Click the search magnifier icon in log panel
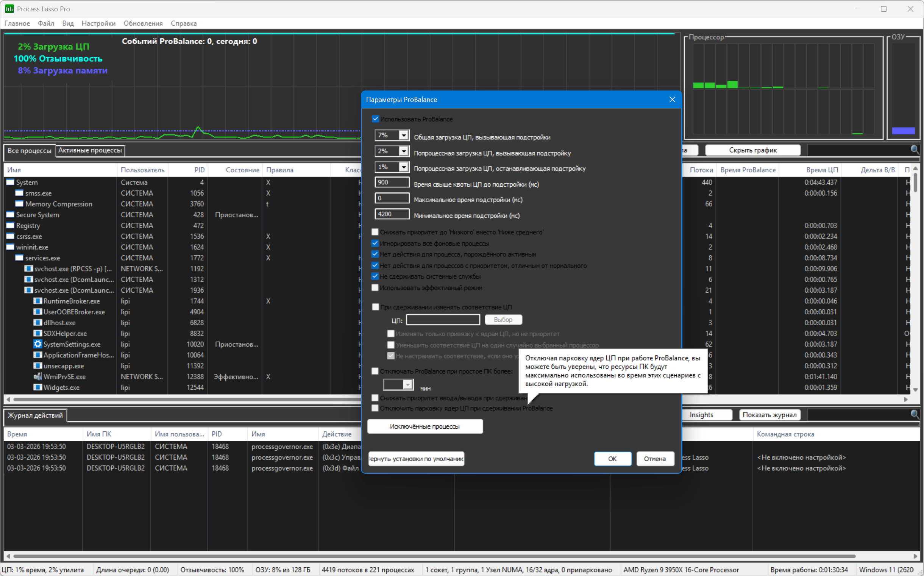 coord(914,414)
